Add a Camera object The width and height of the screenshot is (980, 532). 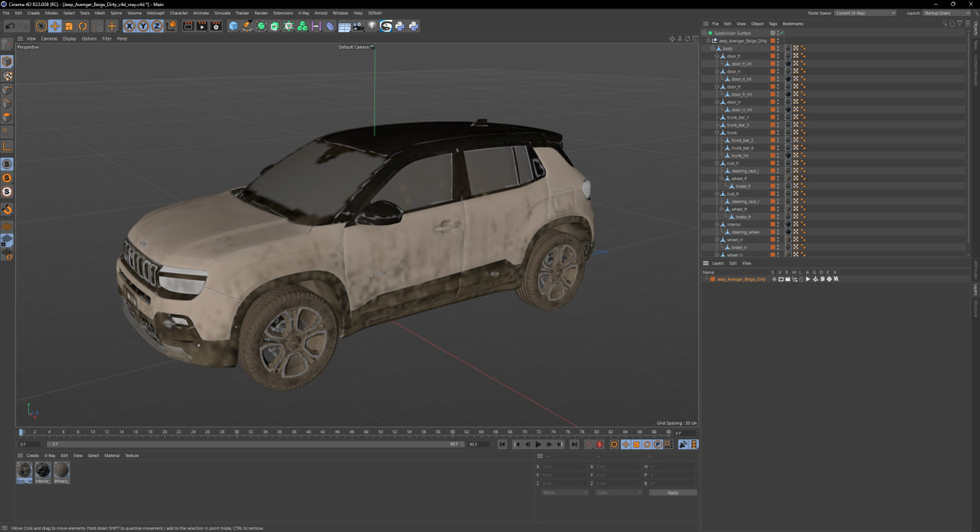358,26
